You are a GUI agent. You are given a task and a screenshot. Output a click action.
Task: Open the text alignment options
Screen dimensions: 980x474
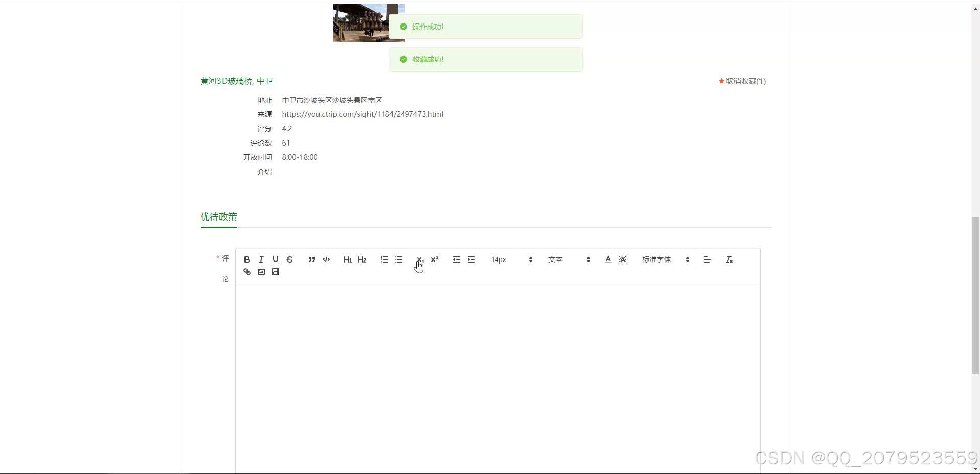[707, 259]
